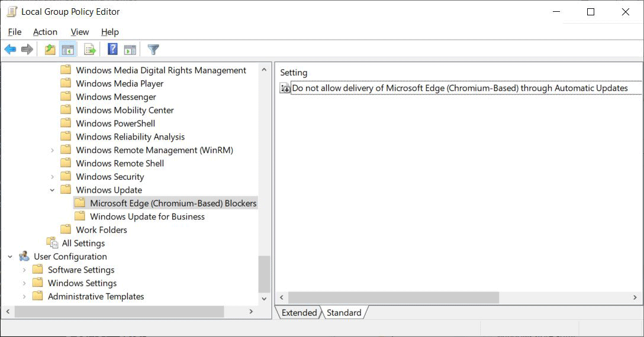The height and width of the screenshot is (337, 644).
Task: Collapse the User Configuration node
Action: coord(10,257)
